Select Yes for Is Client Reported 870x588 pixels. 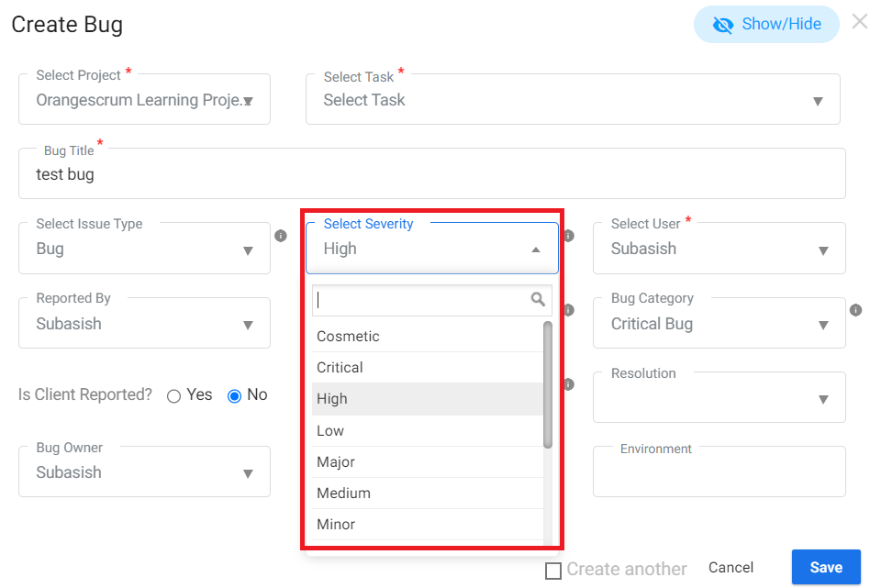[173, 396]
